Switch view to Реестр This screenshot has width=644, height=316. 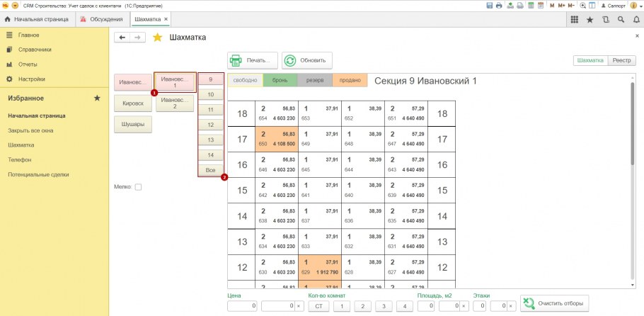pyautogui.click(x=621, y=60)
